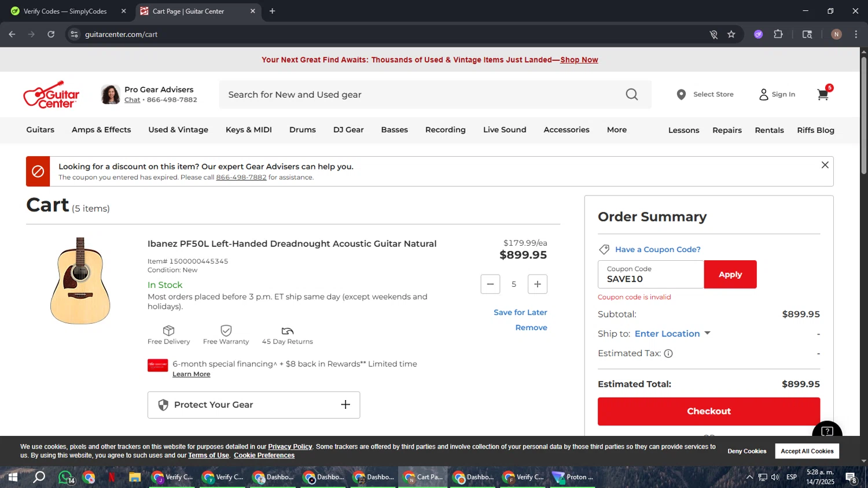The image size is (868, 488).
Task: Open the Amps & Effects menu
Action: pos(101,130)
